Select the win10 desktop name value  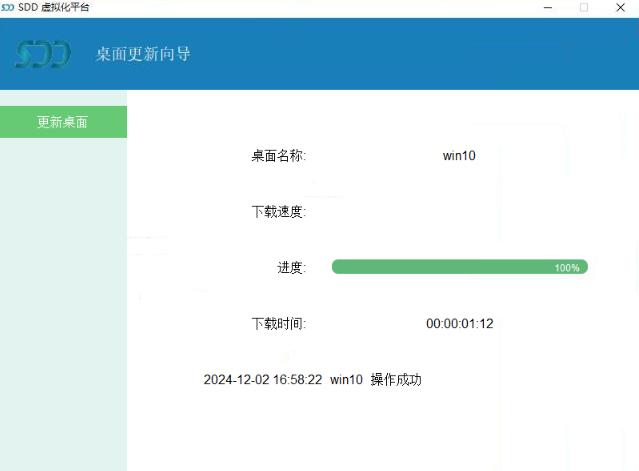coord(459,156)
